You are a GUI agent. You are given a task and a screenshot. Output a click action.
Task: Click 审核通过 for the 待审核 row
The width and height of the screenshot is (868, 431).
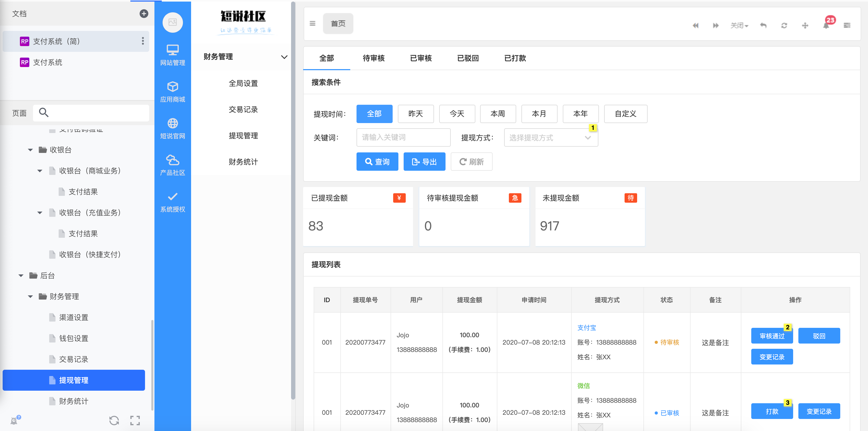tap(772, 336)
